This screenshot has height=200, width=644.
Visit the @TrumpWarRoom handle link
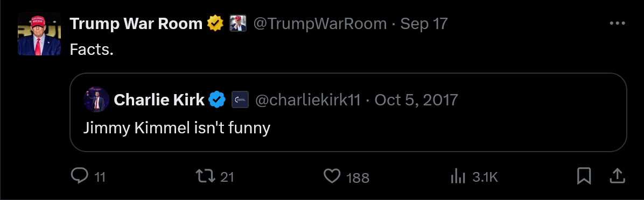320,24
